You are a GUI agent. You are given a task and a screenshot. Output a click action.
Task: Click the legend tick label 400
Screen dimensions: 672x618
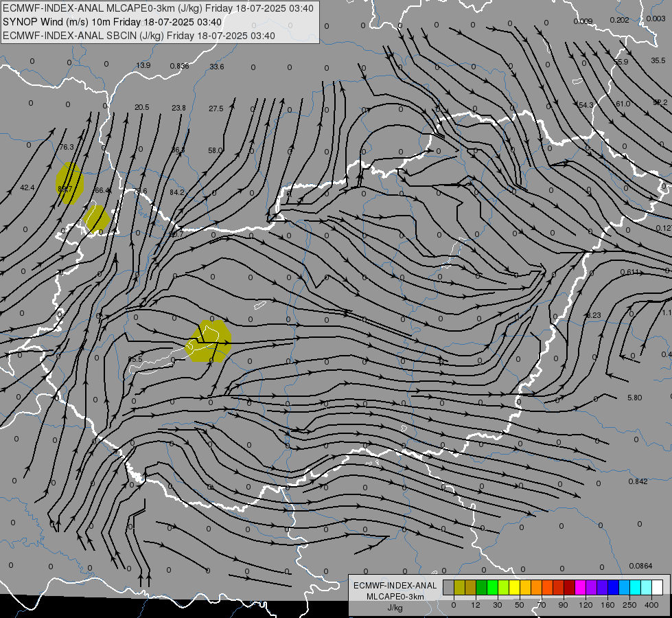(651, 605)
